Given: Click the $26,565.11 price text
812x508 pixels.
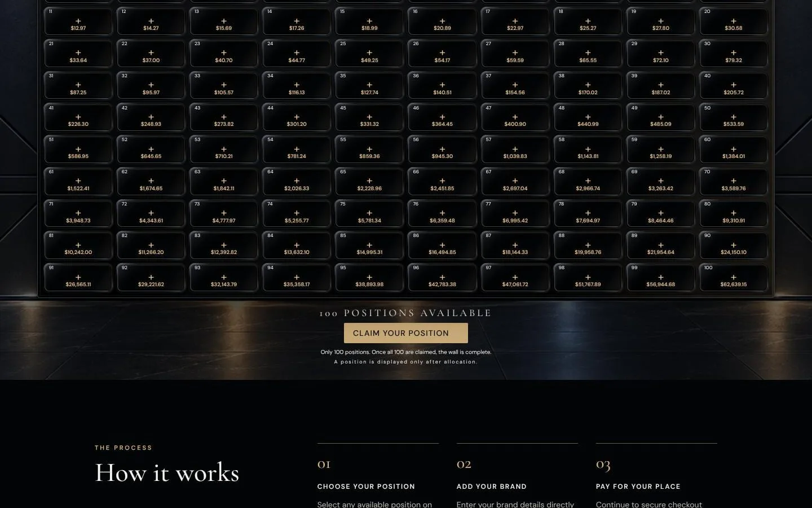Looking at the screenshot, I should 78,284.
